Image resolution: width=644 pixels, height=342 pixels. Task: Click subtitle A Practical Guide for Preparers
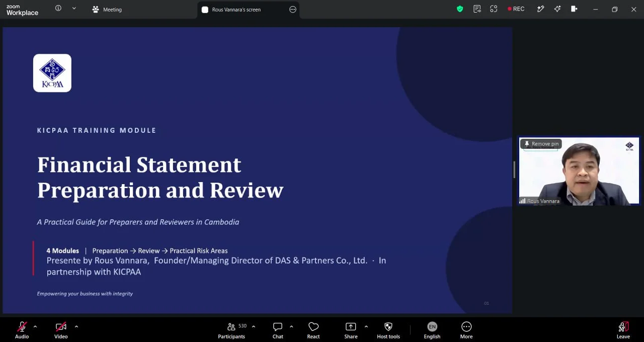[x=138, y=222]
